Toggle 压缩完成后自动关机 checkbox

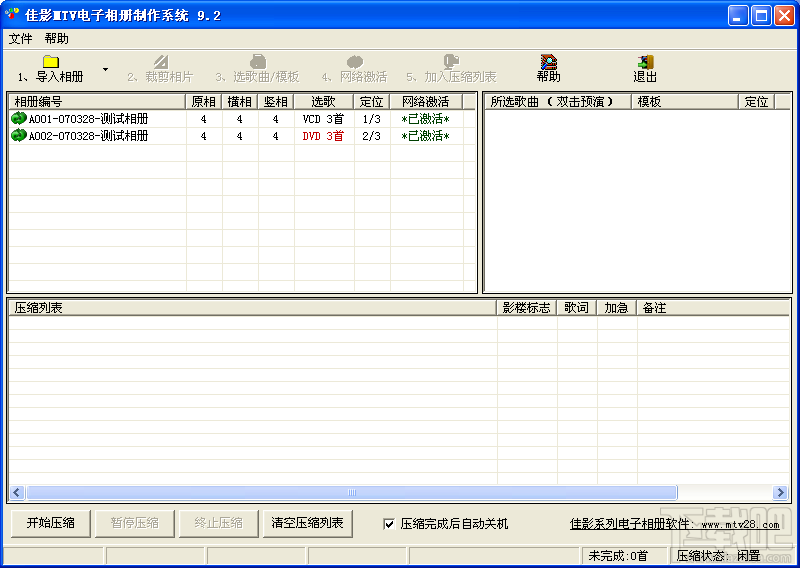[x=389, y=524]
